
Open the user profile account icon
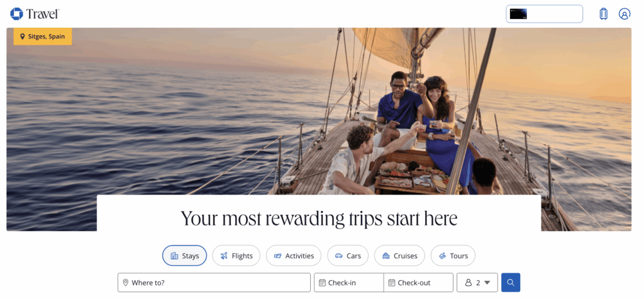tap(625, 14)
